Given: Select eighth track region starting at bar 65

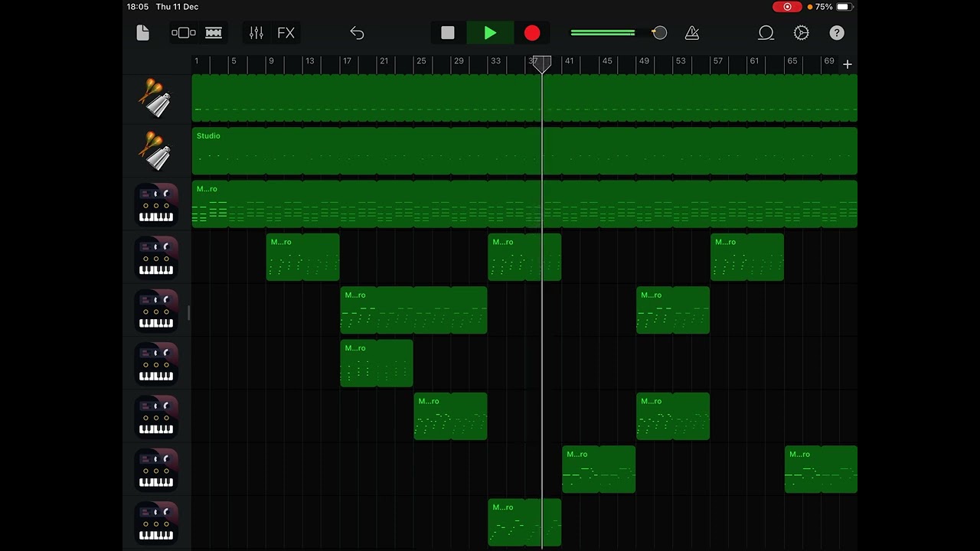Looking at the screenshot, I should tap(821, 469).
